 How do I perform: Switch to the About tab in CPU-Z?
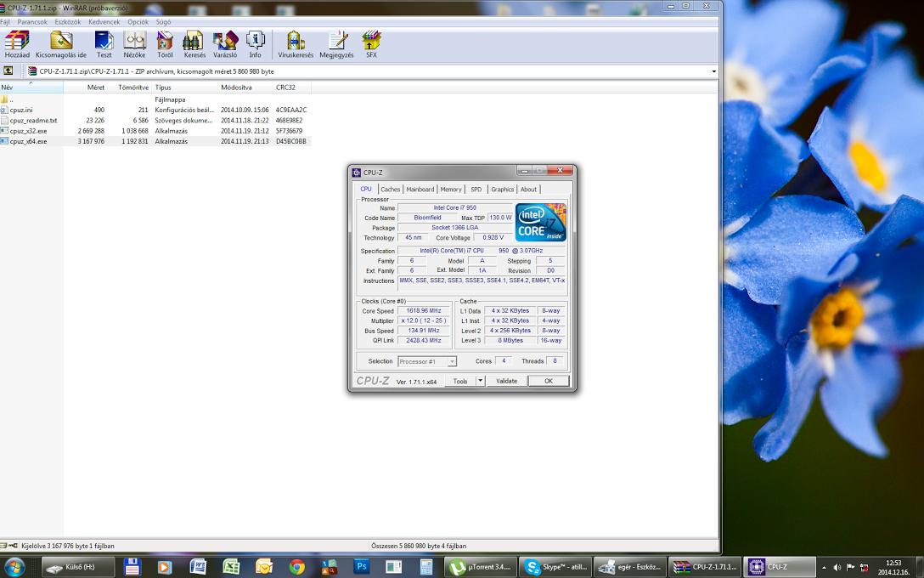tap(528, 190)
